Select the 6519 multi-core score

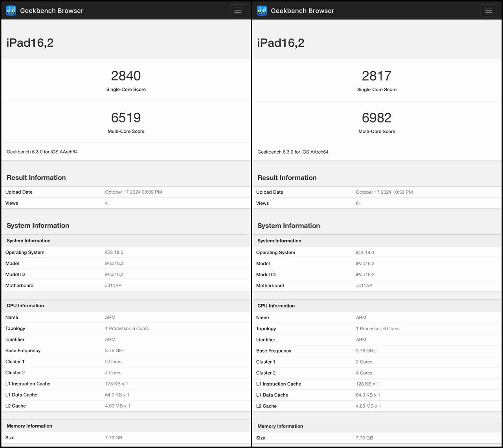[126, 118]
